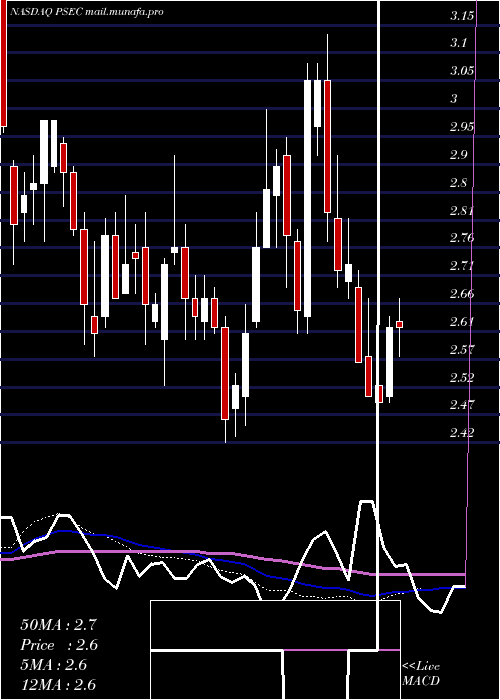Screen dimensions: 500x700
Task: Select the 3.1 price axis label
Action: click(x=459, y=43)
